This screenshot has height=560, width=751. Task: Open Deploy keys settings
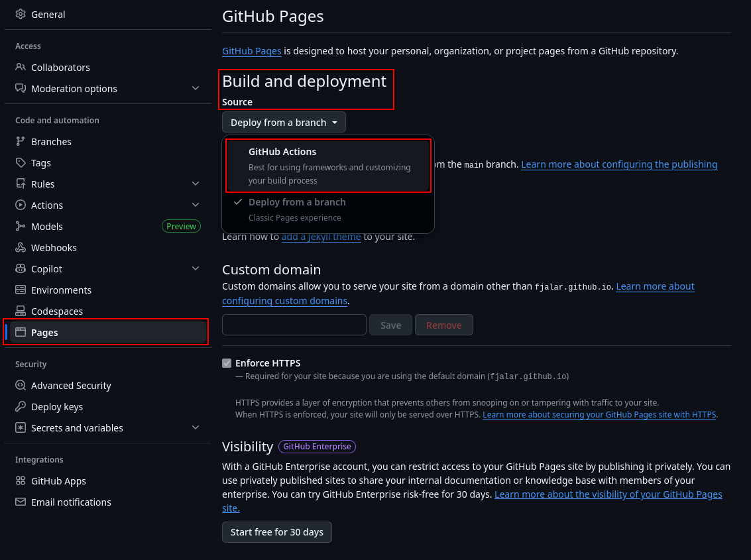(108, 406)
